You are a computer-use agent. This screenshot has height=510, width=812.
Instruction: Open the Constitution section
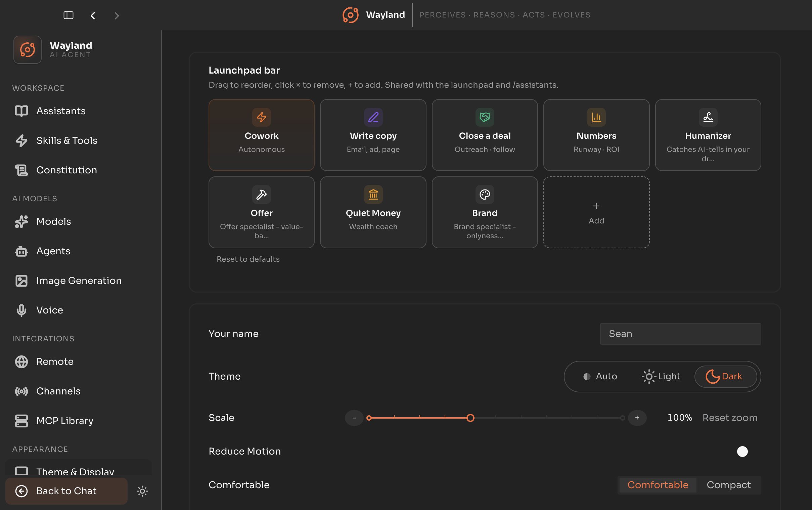coord(78,170)
